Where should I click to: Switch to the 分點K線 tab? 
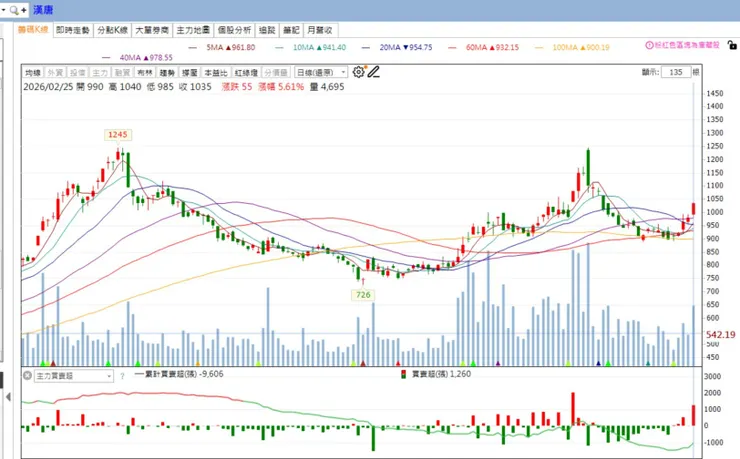[112, 30]
